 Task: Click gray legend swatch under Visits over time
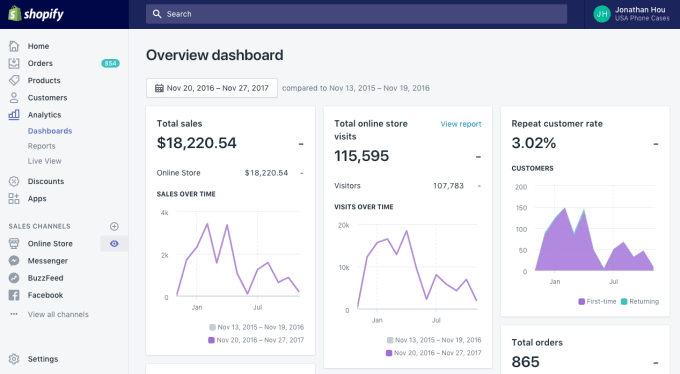click(x=390, y=340)
